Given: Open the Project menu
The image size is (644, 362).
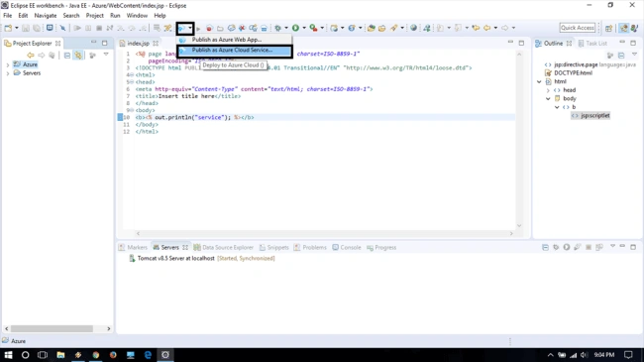Looking at the screenshot, I should coord(94,16).
